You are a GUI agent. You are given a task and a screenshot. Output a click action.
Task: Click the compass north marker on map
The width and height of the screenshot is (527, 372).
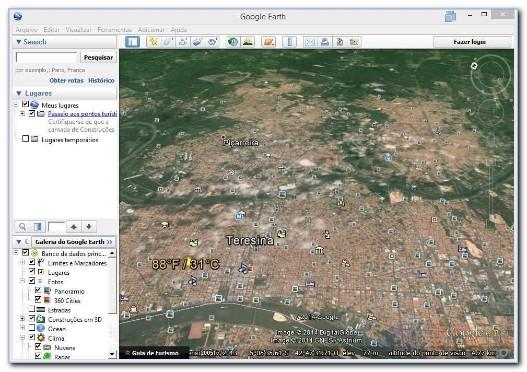click(x=474, y=66)
